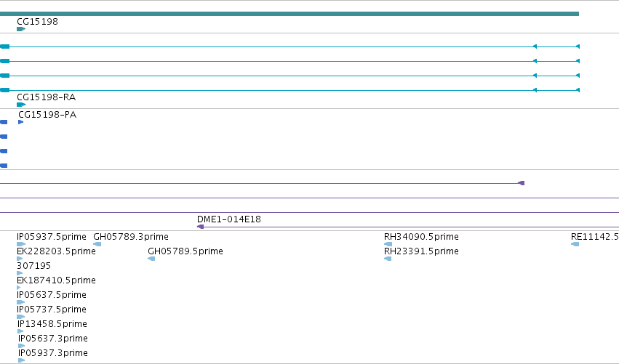Screen dimensions: 619x364
Task: Click the RH34090.5prime EST label
Action: [421, 237]
